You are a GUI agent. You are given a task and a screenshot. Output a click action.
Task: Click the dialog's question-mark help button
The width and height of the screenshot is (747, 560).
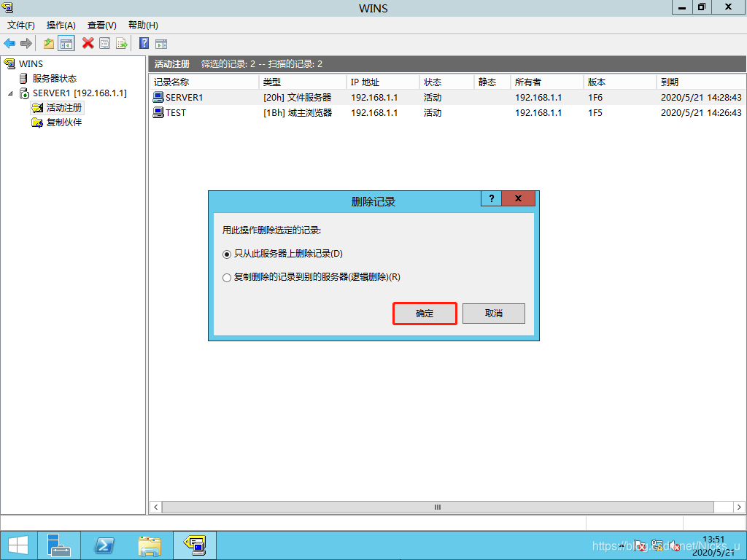tap(491, 198)
